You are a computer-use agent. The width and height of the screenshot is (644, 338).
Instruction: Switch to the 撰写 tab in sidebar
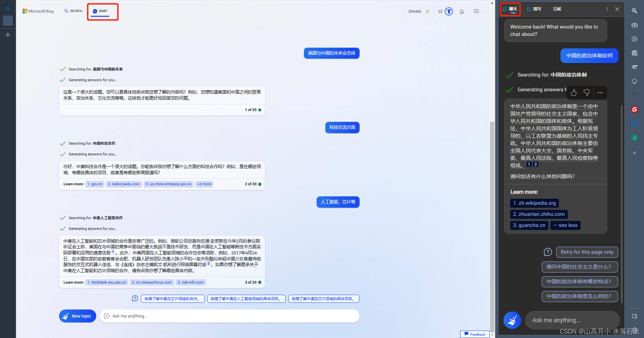[534, 9]
